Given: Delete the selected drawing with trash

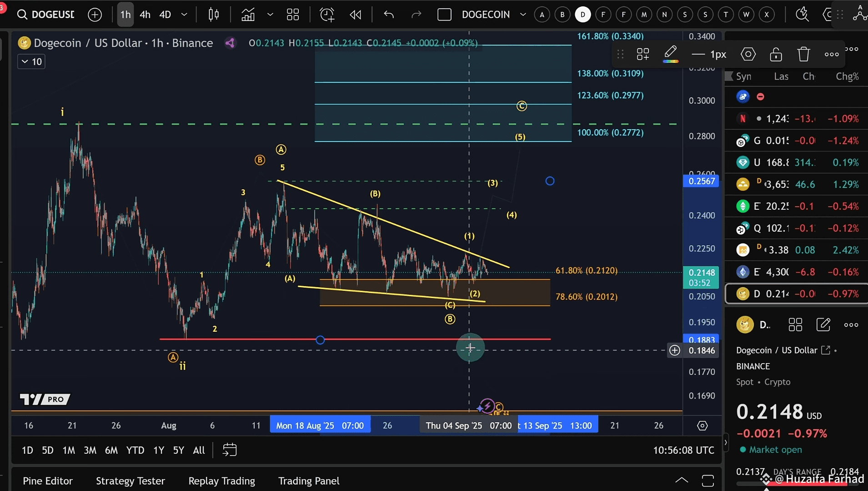Looking at the screenshot, I should pyautogui.click(x=803, y=55).
